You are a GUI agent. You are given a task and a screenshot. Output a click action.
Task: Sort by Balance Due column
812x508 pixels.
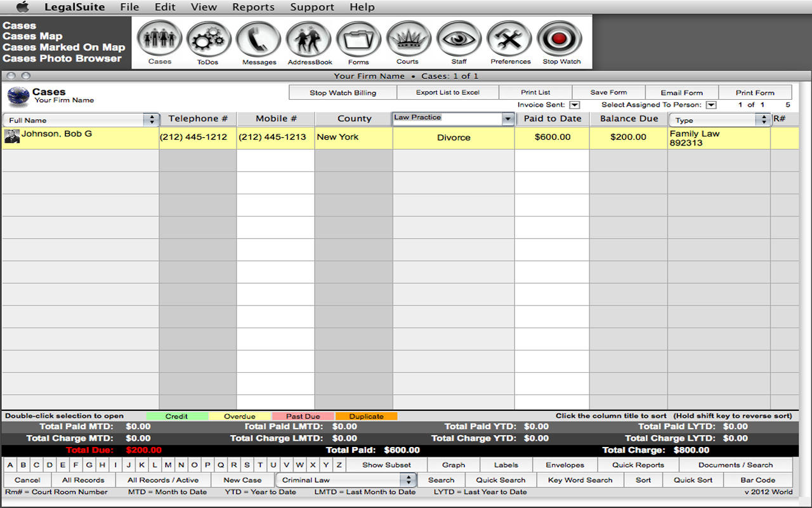(x=628, y=119)
